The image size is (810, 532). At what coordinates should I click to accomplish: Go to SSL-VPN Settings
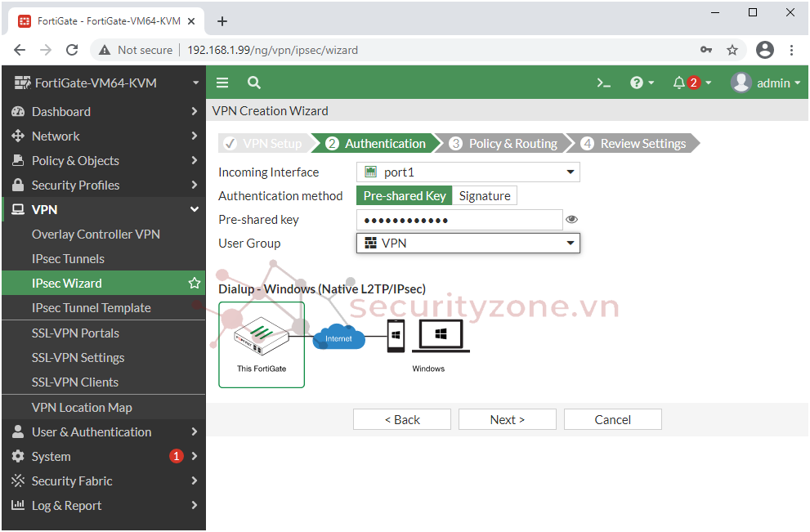[78, 358]
